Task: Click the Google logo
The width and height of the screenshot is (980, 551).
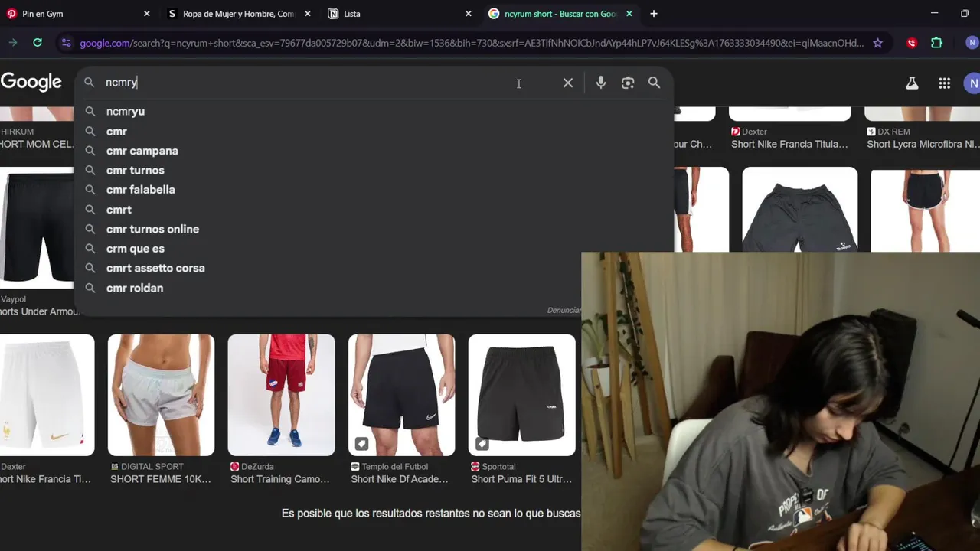Action: pos(31,83)
